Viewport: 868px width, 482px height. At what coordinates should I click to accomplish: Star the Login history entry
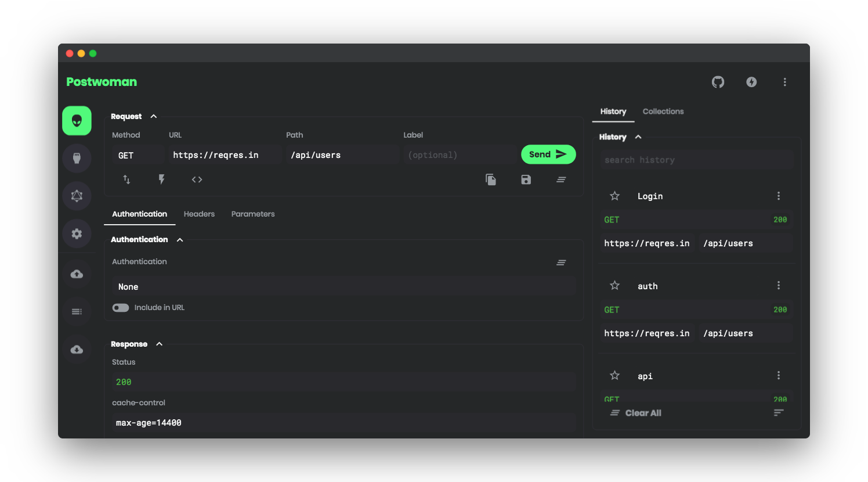614,196
